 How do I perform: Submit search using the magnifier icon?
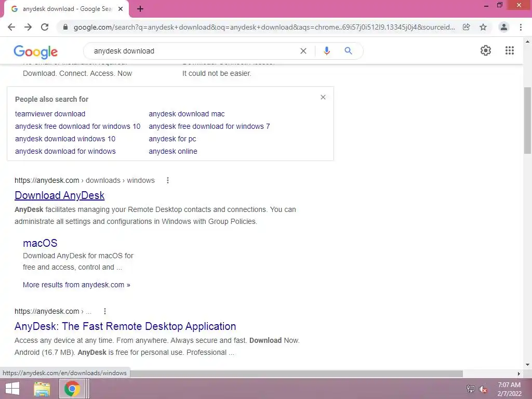pyautogui.click(x=348, y=51)
